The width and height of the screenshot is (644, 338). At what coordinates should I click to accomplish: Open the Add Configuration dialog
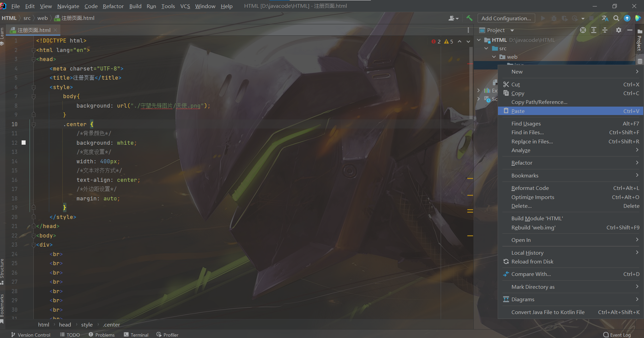(x=506, y=18)
